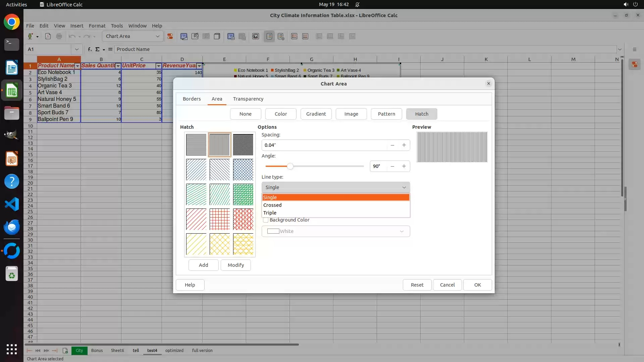This screenshot has width=644, height=362.
Task: Click Export as PDF toolbar icon
Action: tap(48, 36)
